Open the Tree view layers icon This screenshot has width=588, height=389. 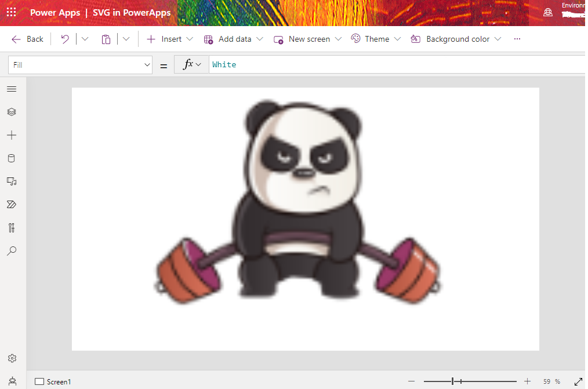pyautogui.click(x=12, y=112)
